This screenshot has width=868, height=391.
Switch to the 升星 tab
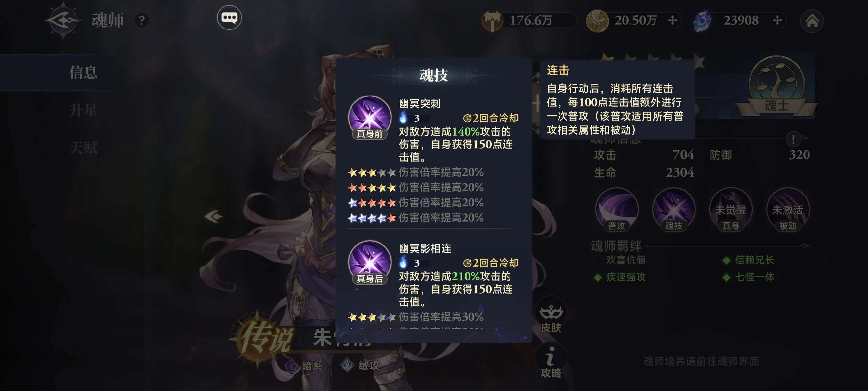(x=83, y=110)
